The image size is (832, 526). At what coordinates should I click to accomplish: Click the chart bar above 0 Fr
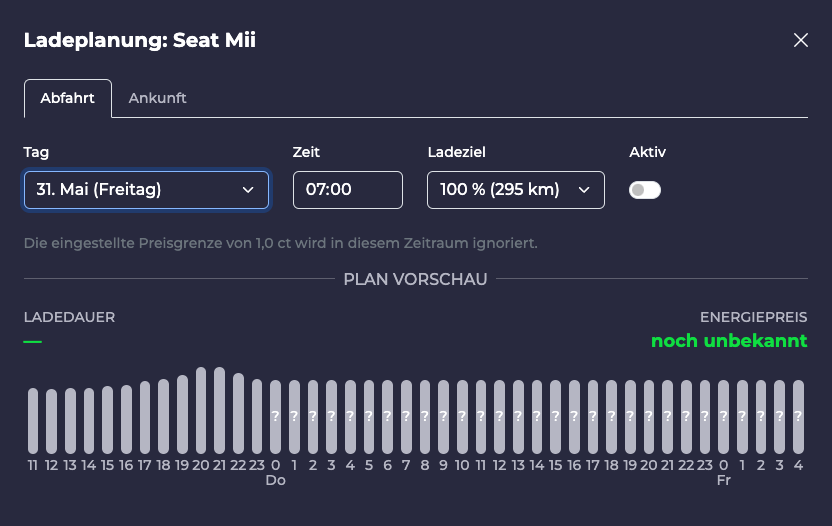[723, 417]
